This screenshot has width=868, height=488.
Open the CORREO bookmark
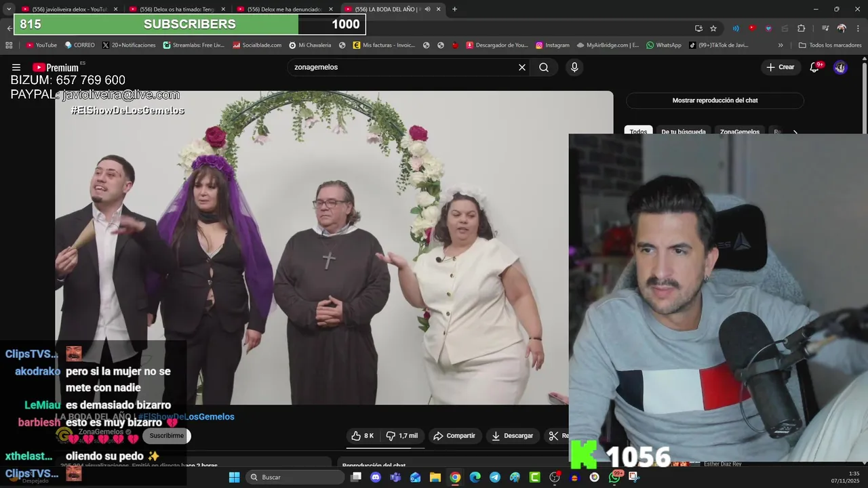[79, 45]
